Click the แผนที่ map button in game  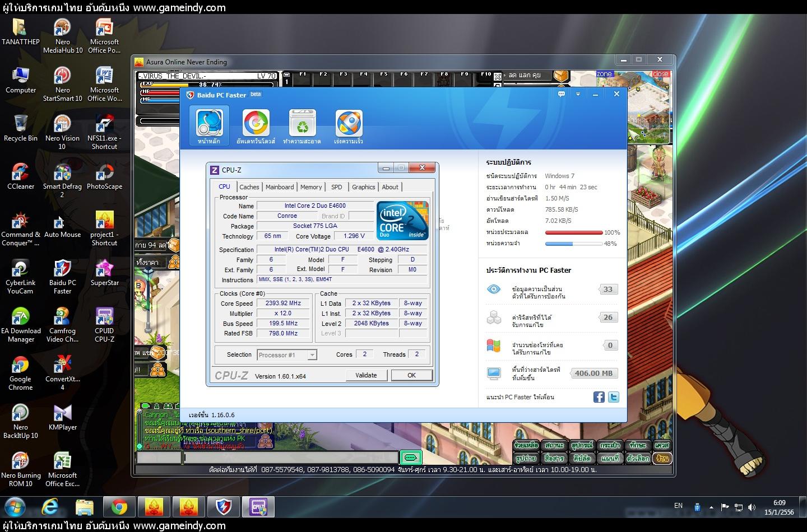click(610, 458)
